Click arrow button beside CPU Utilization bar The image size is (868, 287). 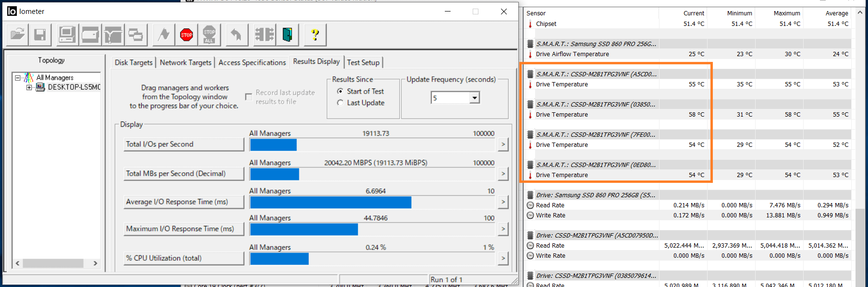503,258
